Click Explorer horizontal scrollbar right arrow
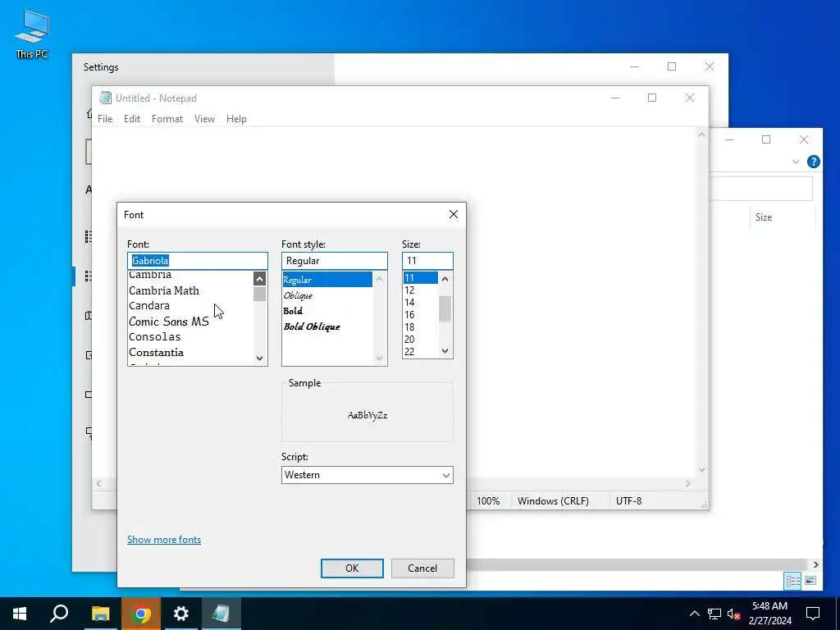Viewport: 840px width, 630px height. tap(815, 564)
